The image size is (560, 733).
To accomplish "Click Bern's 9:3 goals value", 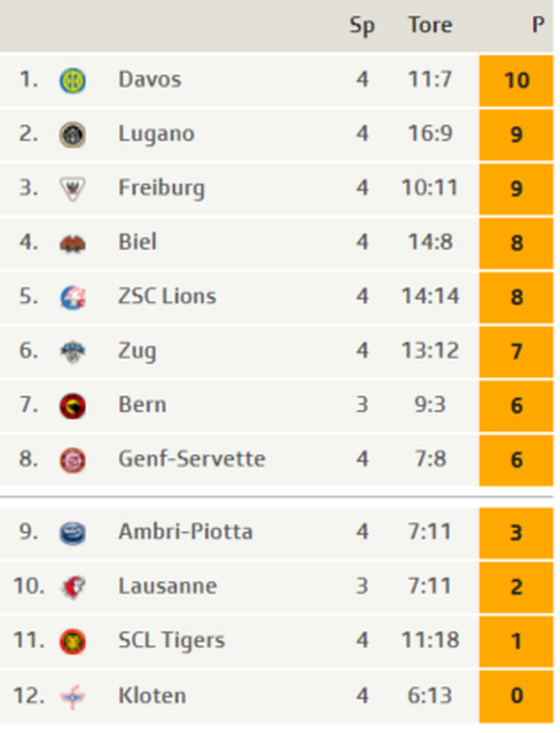I will click(x=430, y=405).
